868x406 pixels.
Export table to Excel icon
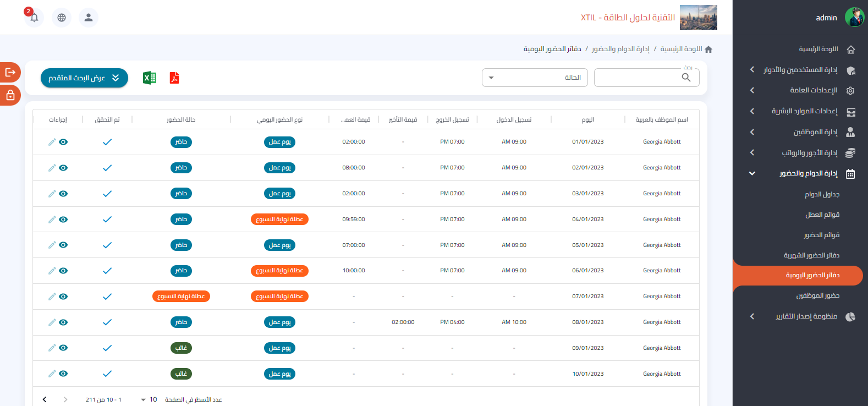coord(149,78)
